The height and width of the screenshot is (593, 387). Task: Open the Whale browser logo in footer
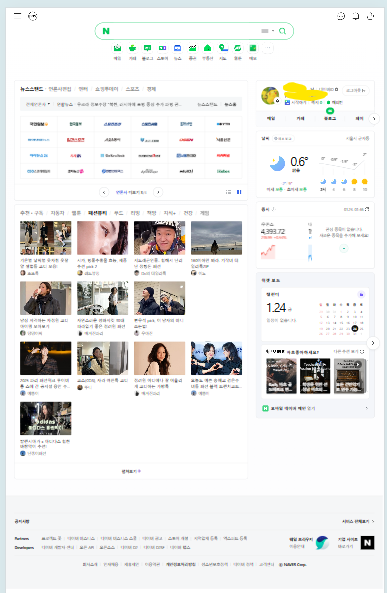pyautogui.click(x=322, y=543)
